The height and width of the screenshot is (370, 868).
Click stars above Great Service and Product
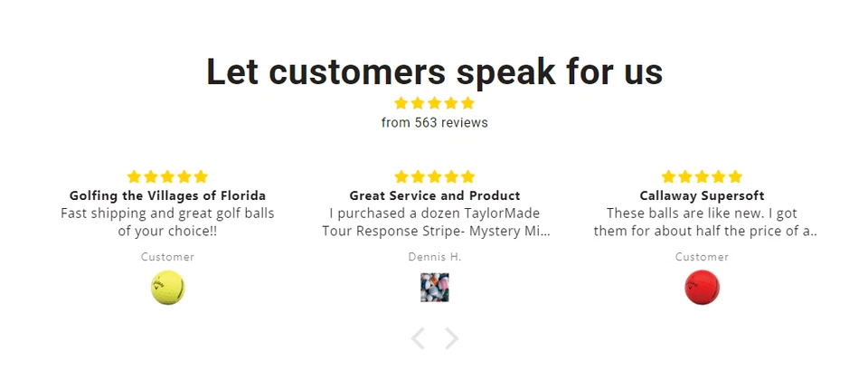pos(435,176)
